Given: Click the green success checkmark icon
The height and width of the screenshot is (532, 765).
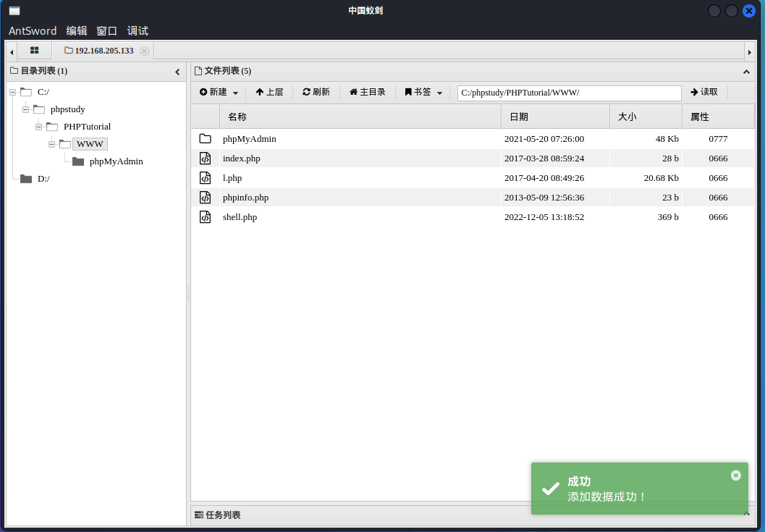Looking at the screenshot, I should pos(550,489).
